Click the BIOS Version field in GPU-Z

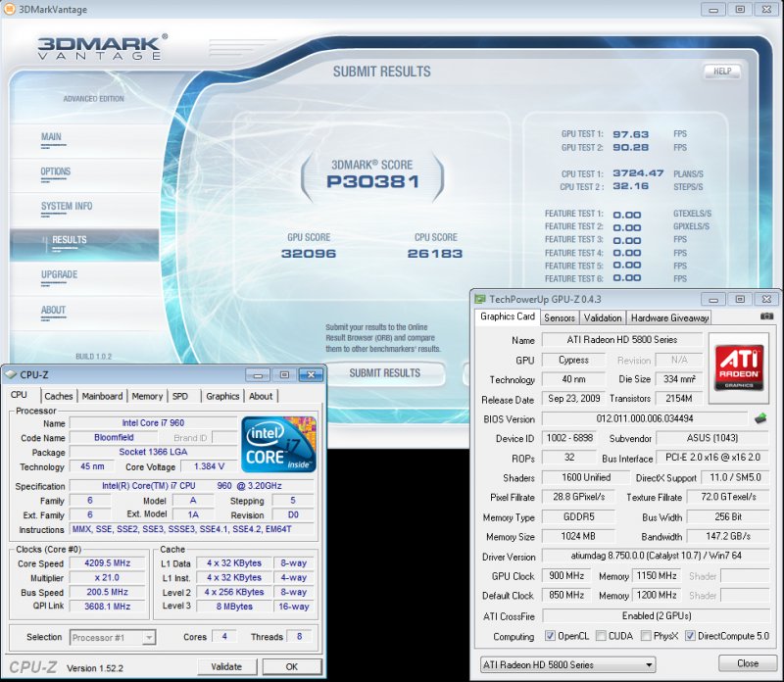[x=645, y=418]
